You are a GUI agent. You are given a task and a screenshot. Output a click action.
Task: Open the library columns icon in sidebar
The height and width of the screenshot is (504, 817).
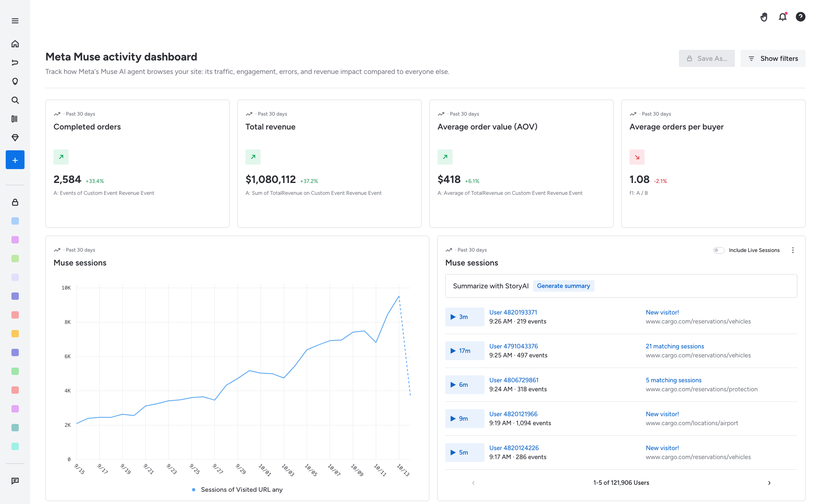point(15,119)
